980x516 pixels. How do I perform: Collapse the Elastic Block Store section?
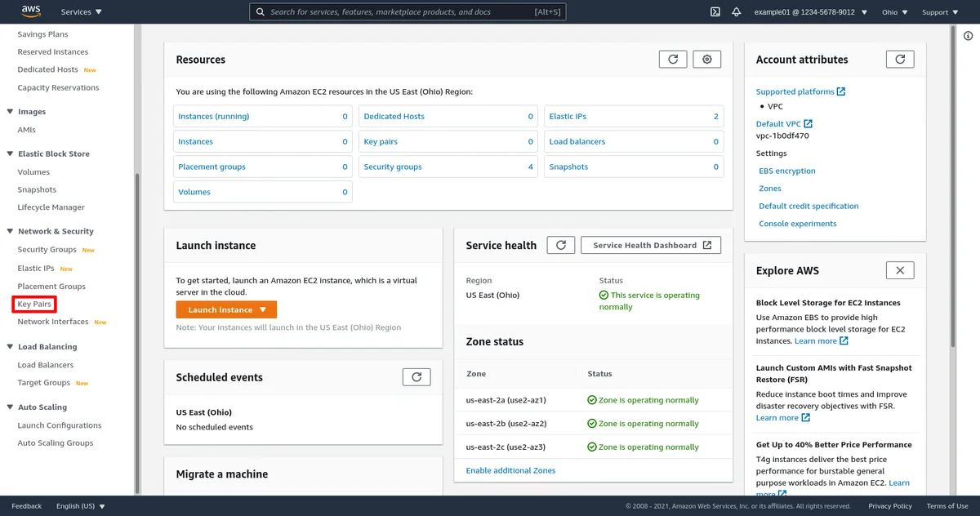[11, 153]
